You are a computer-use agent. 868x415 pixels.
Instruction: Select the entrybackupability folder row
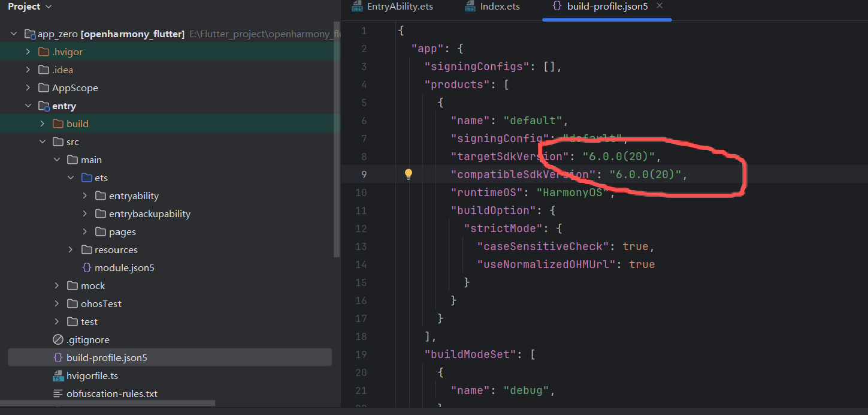point(170,214)
